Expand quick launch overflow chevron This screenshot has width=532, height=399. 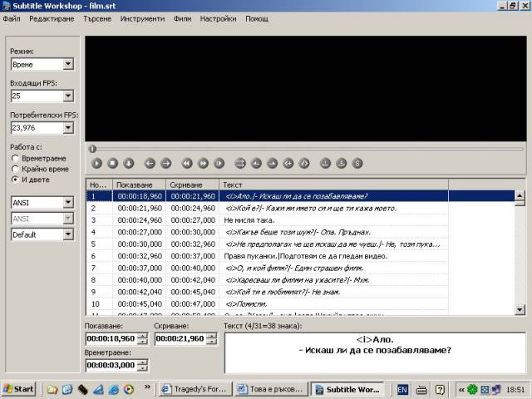147,387
